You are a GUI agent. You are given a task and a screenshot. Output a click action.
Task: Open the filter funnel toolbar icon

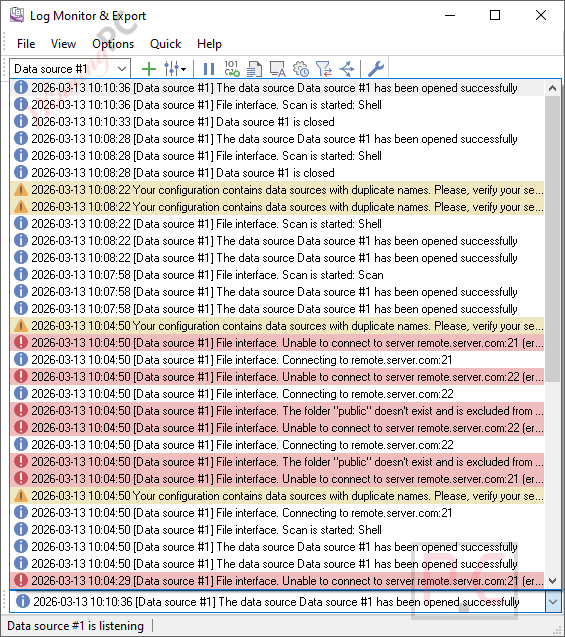[x=324, y=69]
